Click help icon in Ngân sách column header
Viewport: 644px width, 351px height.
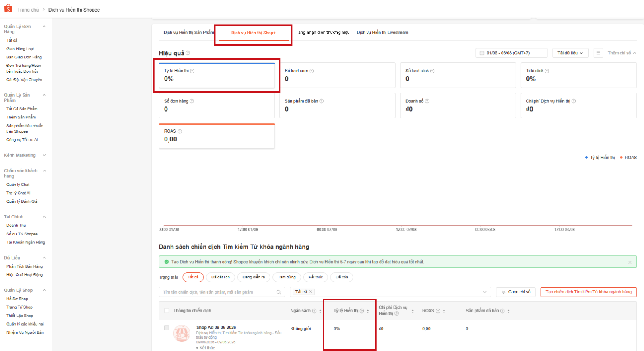click(x=314, y=311)
